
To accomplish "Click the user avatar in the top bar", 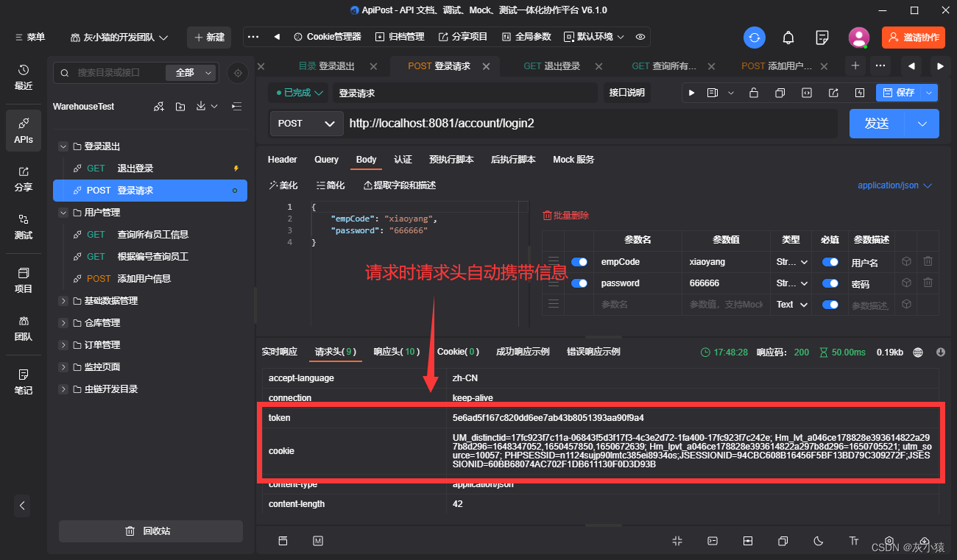I will click(858, 37).
